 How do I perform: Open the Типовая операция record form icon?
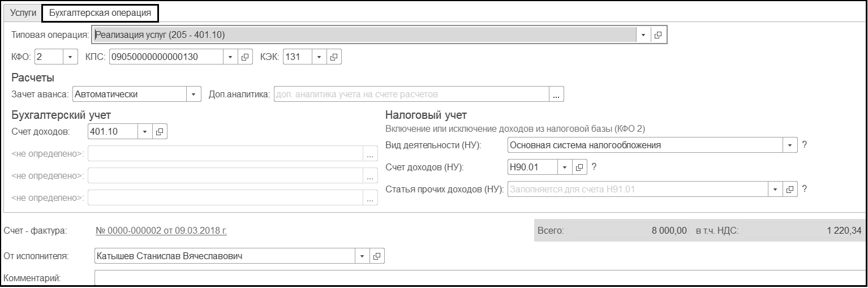[x=658, y=35]
